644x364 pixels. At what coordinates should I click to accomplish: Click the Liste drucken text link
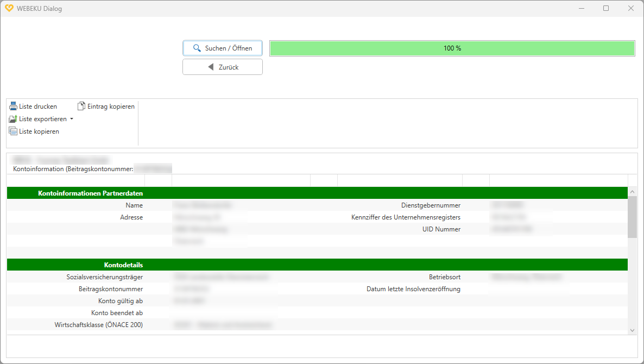(x=38, y=106)
